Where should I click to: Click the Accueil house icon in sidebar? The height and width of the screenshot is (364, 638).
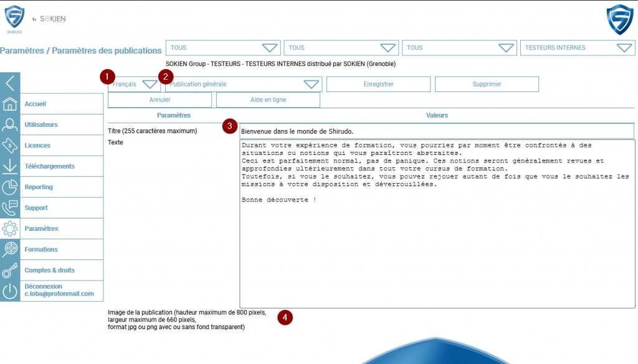(10, 104)
